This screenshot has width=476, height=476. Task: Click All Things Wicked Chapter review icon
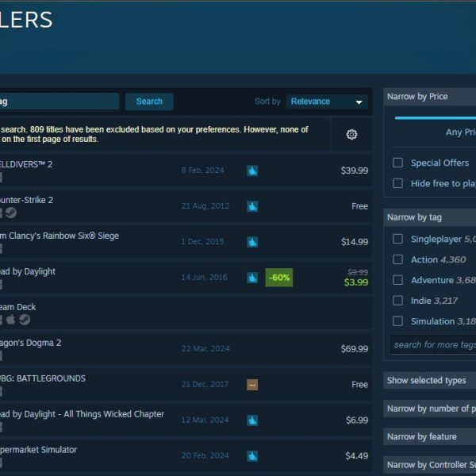[x=252, y=420]
